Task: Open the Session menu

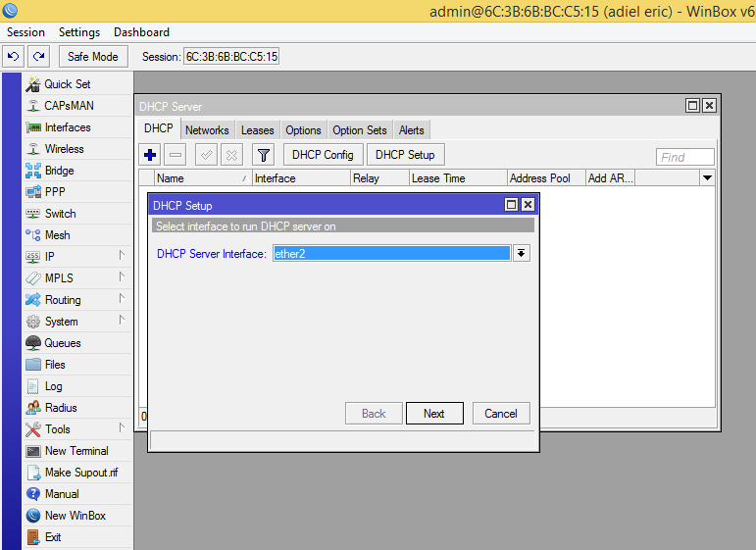Action: click(x=25, y=32)
